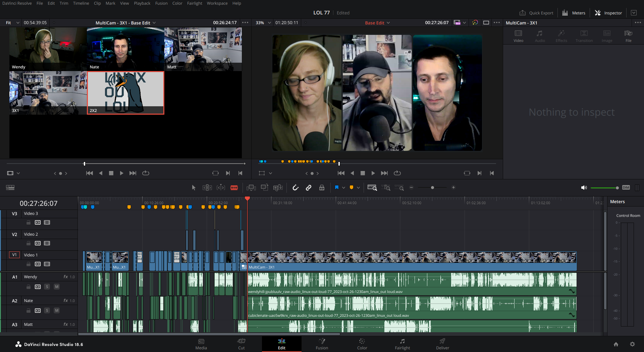Switch to the Color page
This screenshot has height=352, width=644.
pos(362,344)
